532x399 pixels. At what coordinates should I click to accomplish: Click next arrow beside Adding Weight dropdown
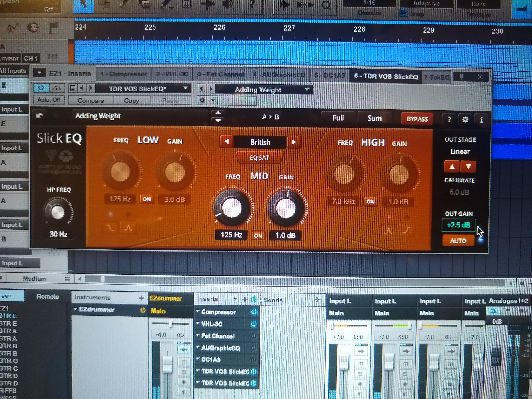211,89
